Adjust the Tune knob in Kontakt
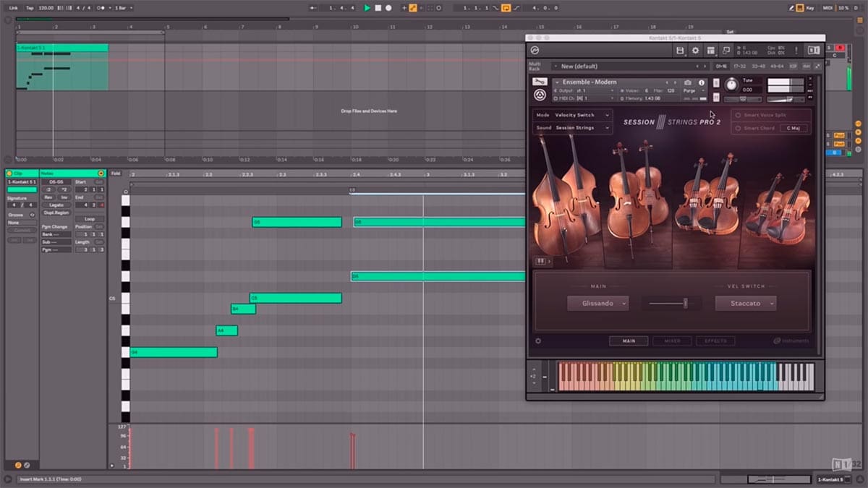The image size is (868, 488). (x=731, y=85)
